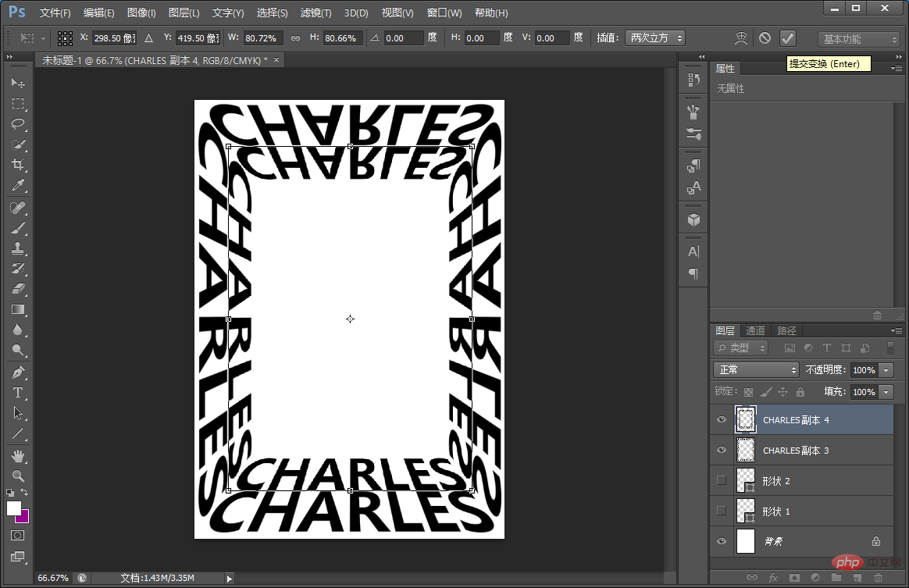Image resolution: width=909 pixels, height=588 pixels.
Task: Select the Move tool
Action: pyautogui.click(x=18, y=84)
